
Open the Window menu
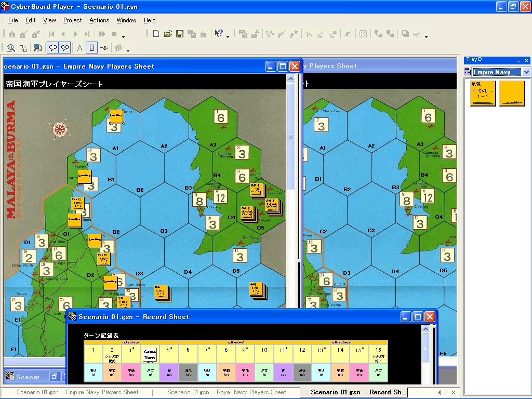(x=127, y=20)
